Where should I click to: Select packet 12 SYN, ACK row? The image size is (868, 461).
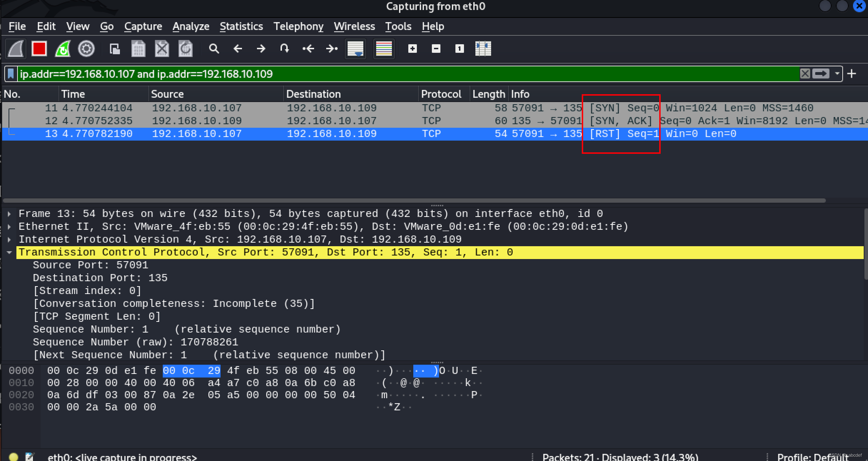coord(435,121)
